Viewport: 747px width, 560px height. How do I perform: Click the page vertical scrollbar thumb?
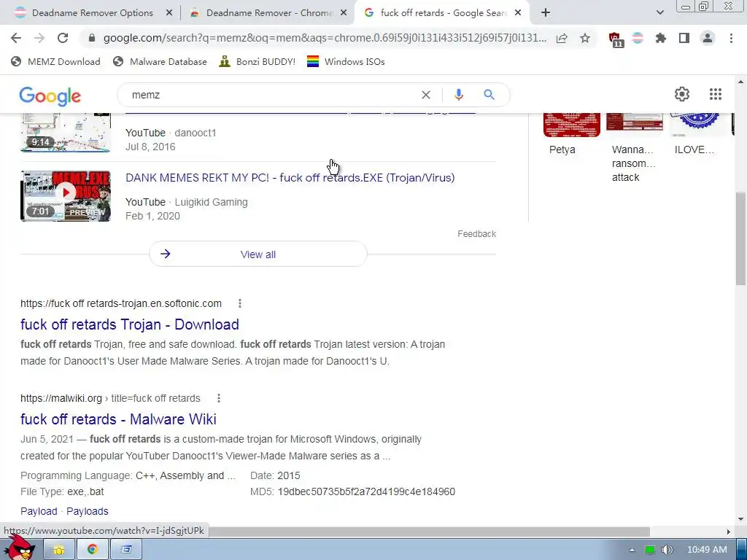coord(741,238)
